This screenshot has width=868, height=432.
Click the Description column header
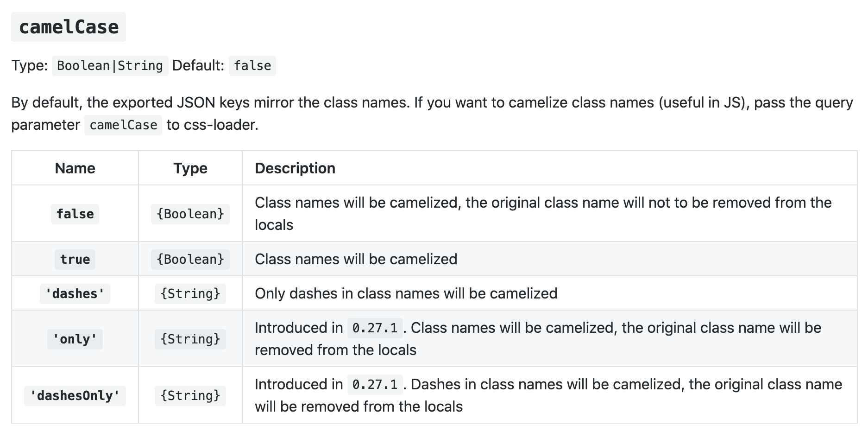[x=295, y=168]
